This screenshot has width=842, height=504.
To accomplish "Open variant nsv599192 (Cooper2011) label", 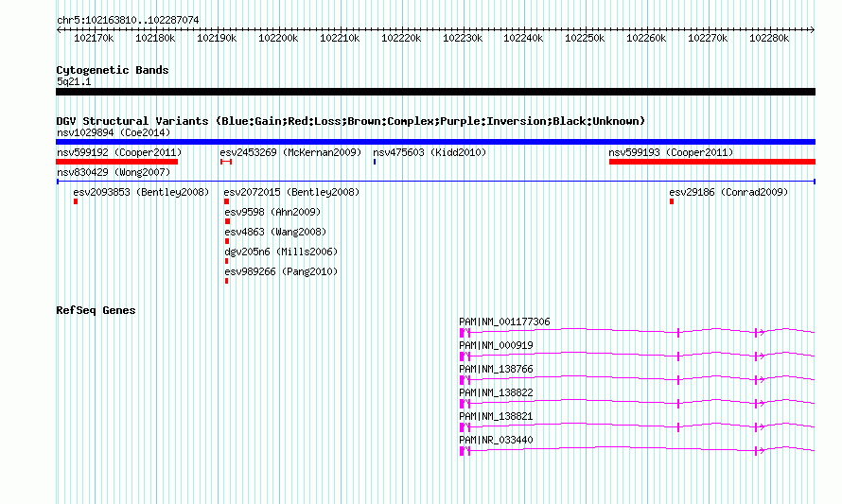I will point(119,152).
